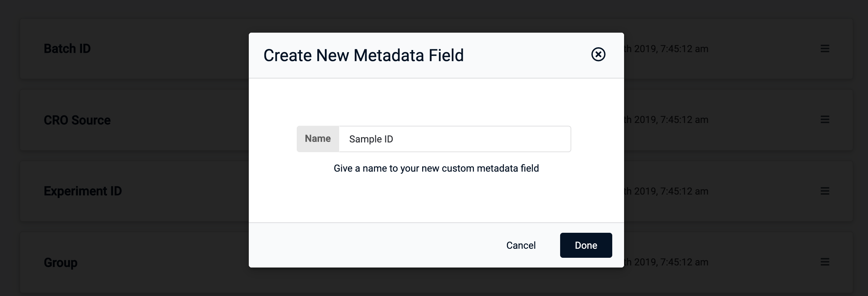Close the Create New Metadata Field dialog

pos(598,55)
